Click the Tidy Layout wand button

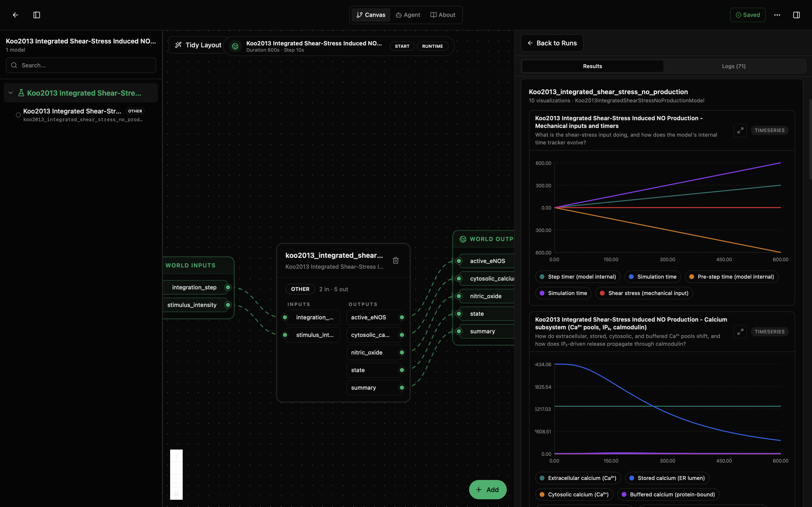pos(198,45)
